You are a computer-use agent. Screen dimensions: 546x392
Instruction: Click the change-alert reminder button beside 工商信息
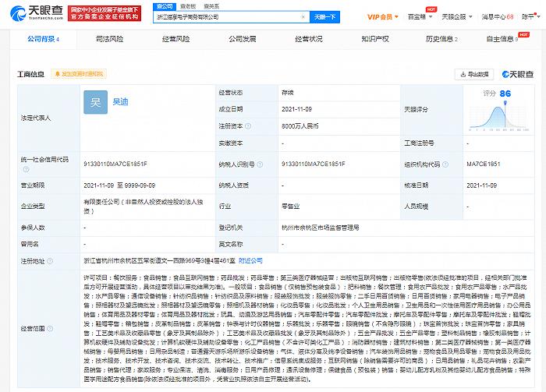pyautogui.click(x=79, y=74)
